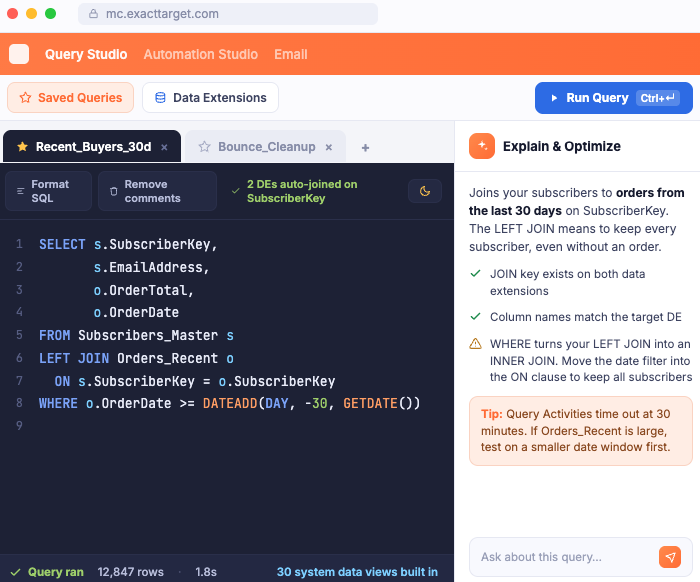Open Saved Queries panel
This screenshot has width=700, height=582.
point(71,97)
